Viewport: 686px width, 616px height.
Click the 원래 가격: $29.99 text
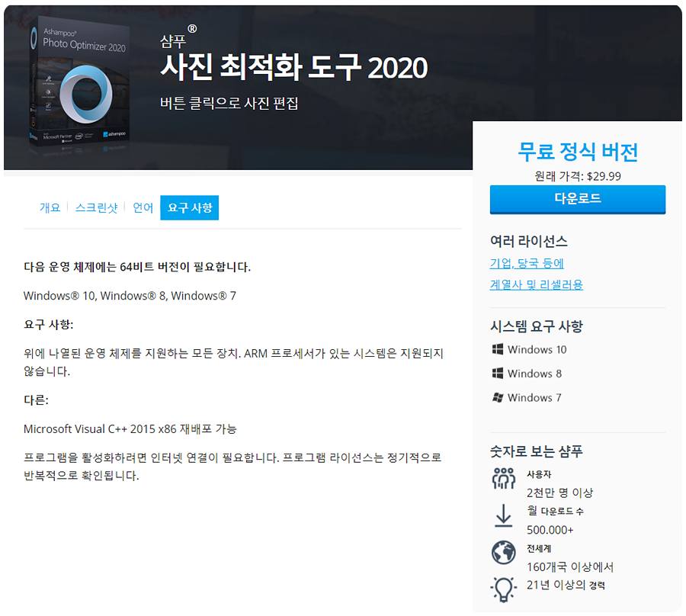[578, 176]
